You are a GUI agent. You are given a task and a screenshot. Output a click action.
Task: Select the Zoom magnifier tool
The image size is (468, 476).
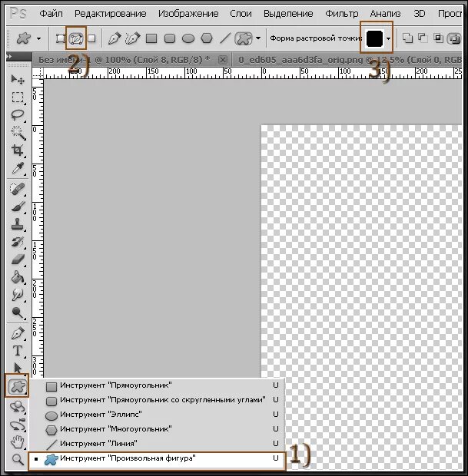(x=18, y=460)
